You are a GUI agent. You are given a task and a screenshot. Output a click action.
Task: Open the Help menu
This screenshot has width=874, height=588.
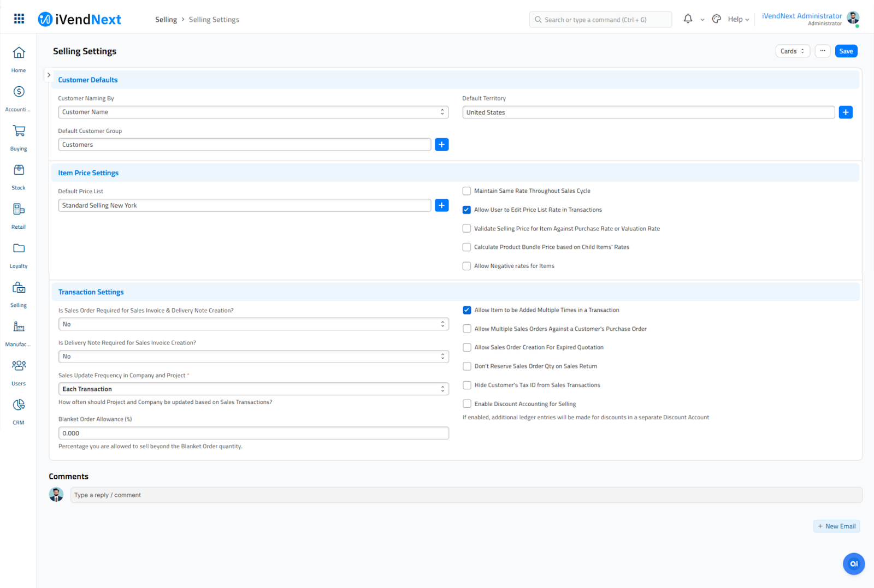pyautogui.click(x=738, y=20)
